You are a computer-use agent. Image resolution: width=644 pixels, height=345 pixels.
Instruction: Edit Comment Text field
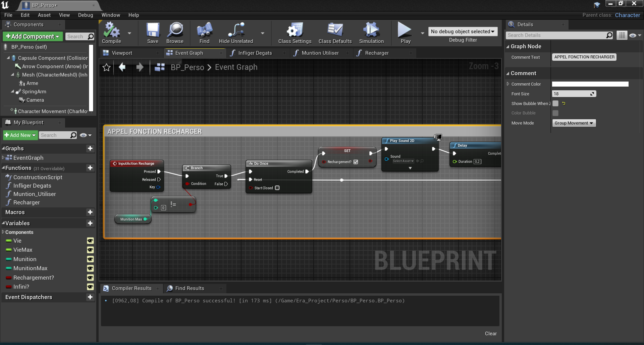click(x=584, y=57)
